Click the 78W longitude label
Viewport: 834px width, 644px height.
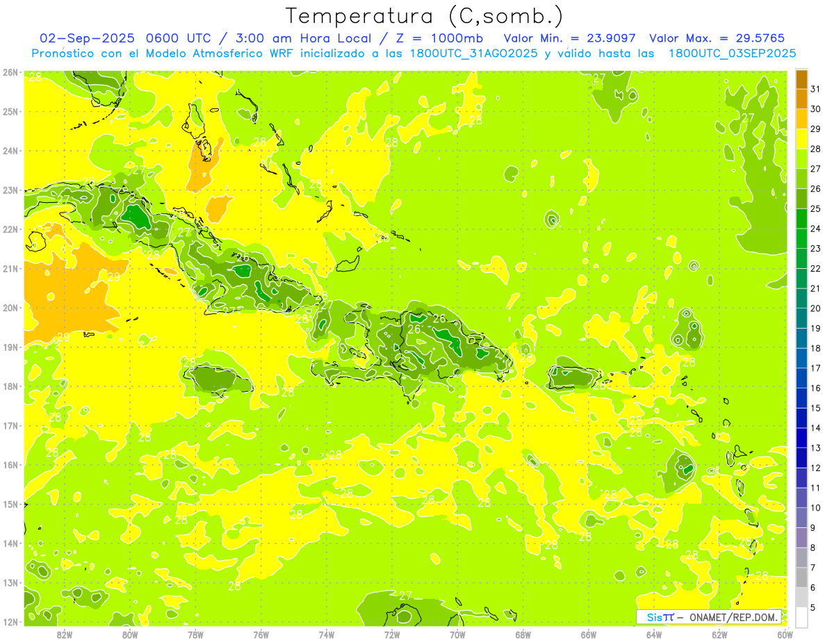(195, 635)
